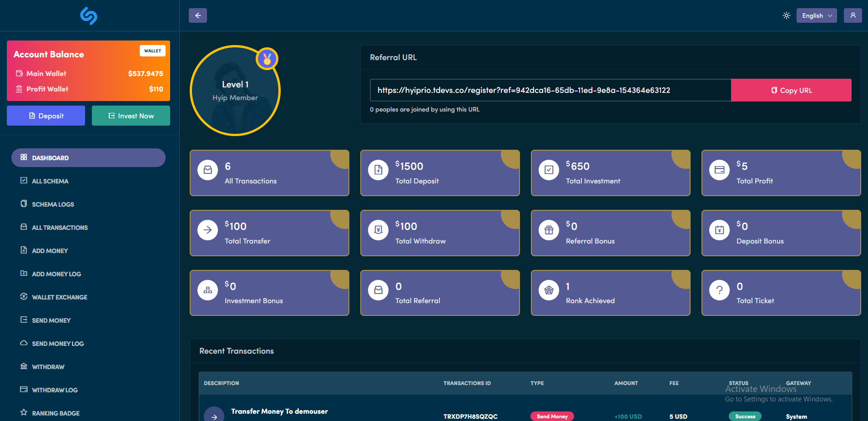Click the Total Deposit card icon
Image resolution: width=868 pixels, height=421 pixels.
[378, 170]
